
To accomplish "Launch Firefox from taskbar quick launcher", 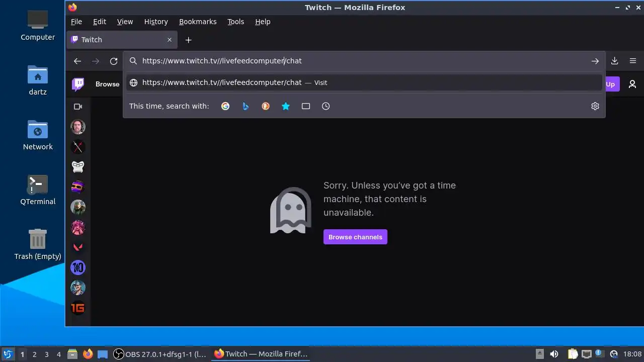I will pos(88,354).
